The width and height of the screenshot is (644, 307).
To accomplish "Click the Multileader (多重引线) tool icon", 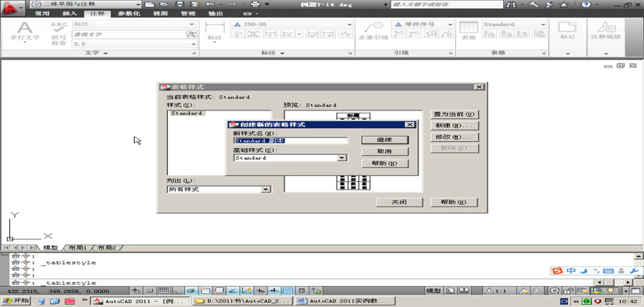I will [373, 31].
